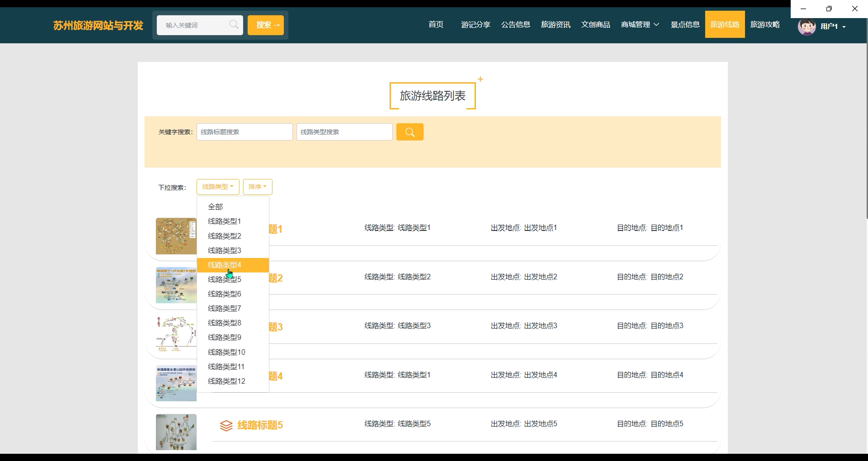
Task: Click the 用户1 avatar picture
Action: point(807,26)
